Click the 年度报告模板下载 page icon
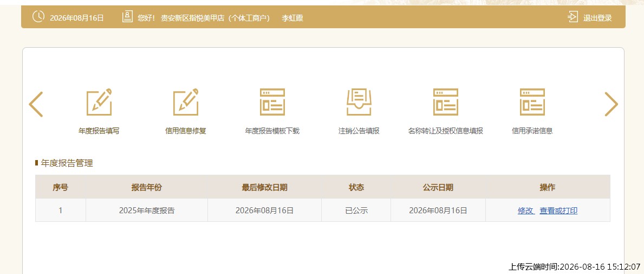 (x=272, y=102)
